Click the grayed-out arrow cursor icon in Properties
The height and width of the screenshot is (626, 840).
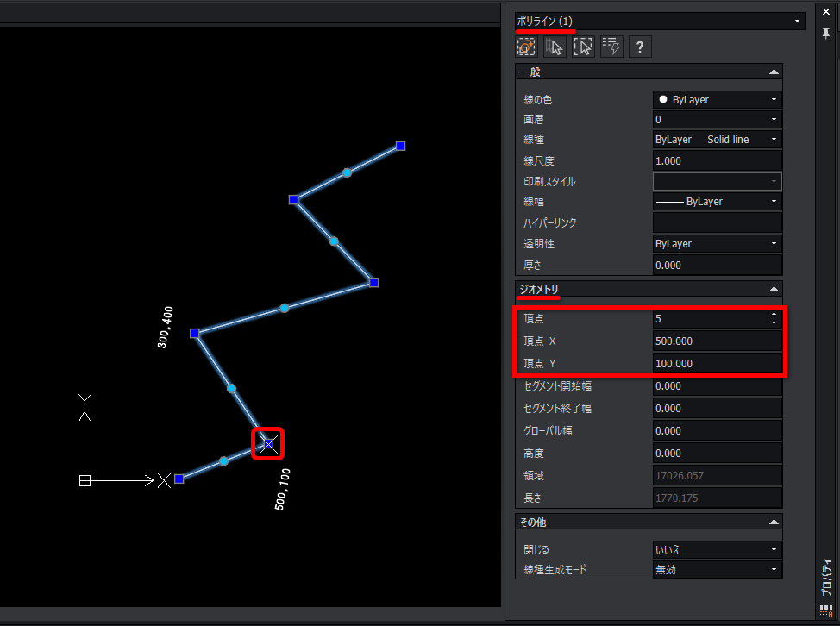pyautogui.click(x=555, y=47)
